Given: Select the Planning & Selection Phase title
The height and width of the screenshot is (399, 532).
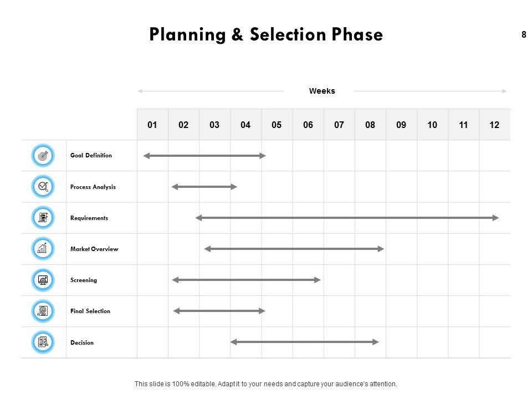Looking at the screenshot, I should [266, 35].
